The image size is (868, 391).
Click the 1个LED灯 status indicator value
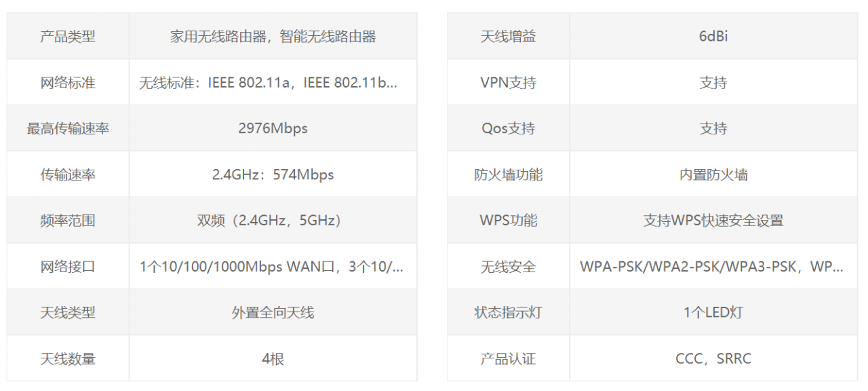click(713, 312)
